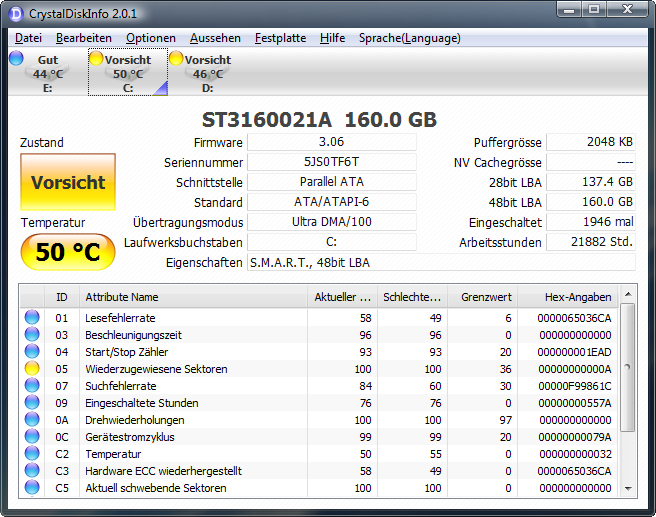Image resolution: width=656 pixels, height=517 pixels.
Task: Click the Parallel ATA interface field
Action: [332, 182]
